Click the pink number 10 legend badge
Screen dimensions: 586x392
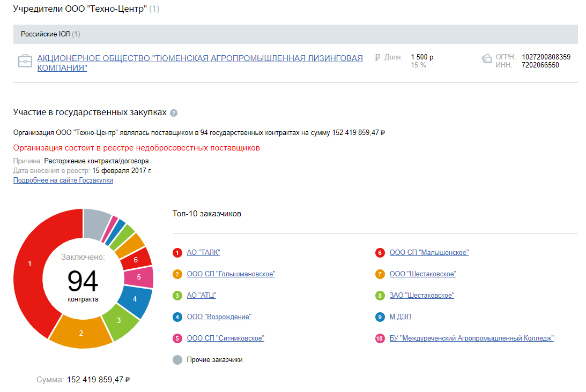tap(380, 338)
